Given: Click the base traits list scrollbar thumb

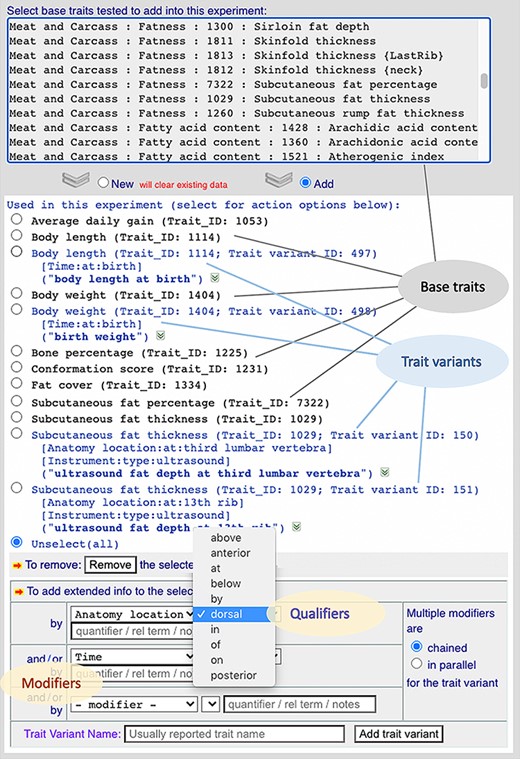Looking at the screenshot, I should pyautogui.click(x=484, y=80).
